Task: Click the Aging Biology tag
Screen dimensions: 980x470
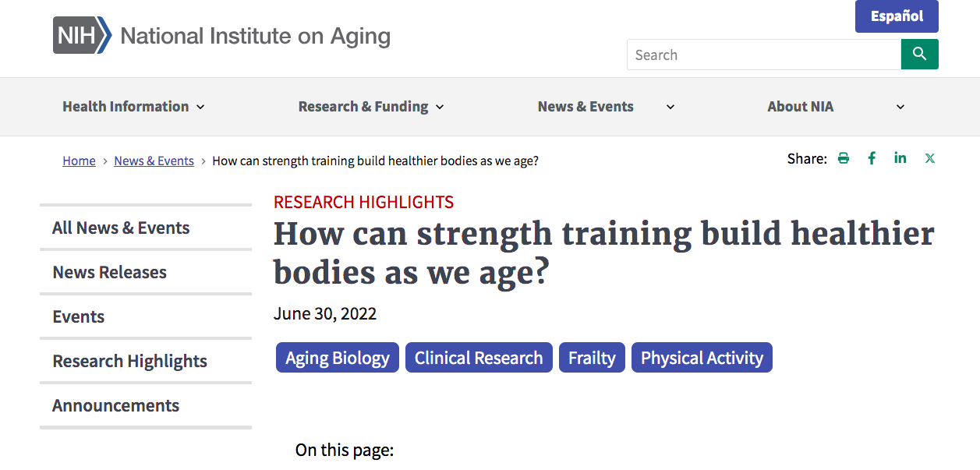Action: [338, 358]
